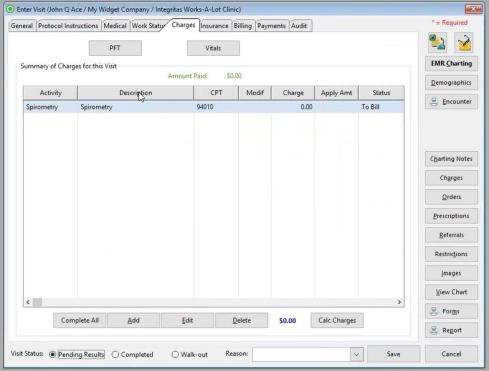Open Forms with printer icon

[x=451, y=311]
